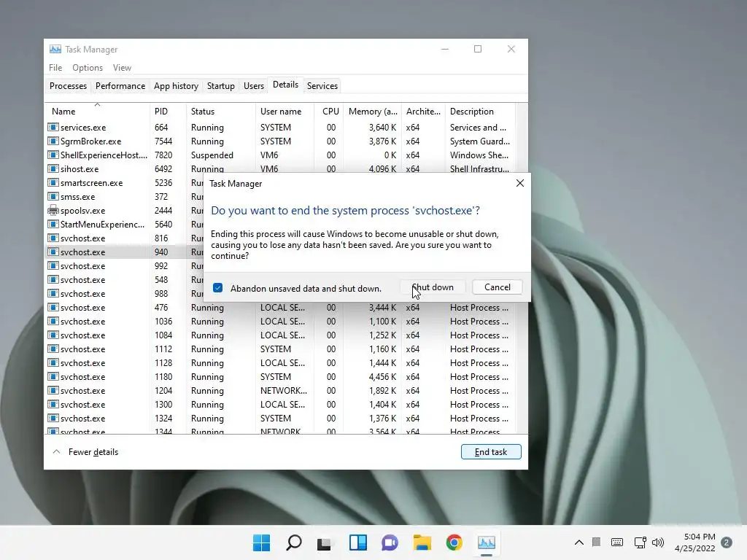Open the Options menu
Screen dimensions: 747x560
pos(88,68)
